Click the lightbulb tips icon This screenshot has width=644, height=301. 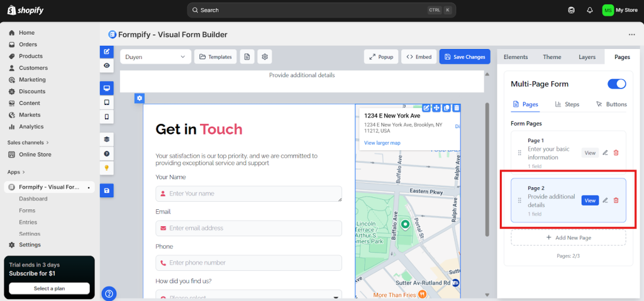pyautogui.click(x=107, y=168)
